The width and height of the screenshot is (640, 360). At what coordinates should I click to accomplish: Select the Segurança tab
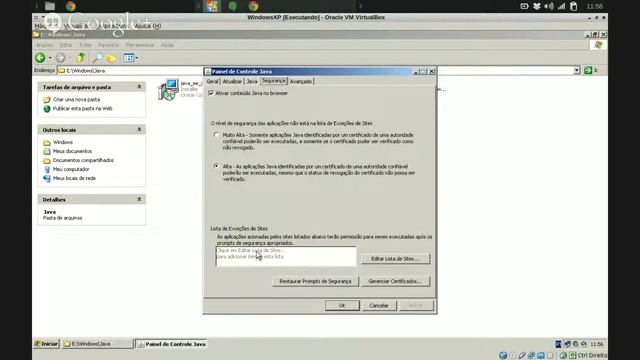click(x=274, y=81)
